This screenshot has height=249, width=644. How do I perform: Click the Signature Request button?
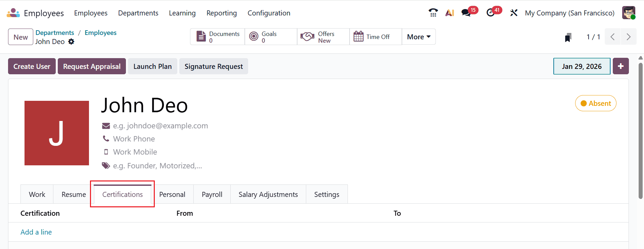214,66
